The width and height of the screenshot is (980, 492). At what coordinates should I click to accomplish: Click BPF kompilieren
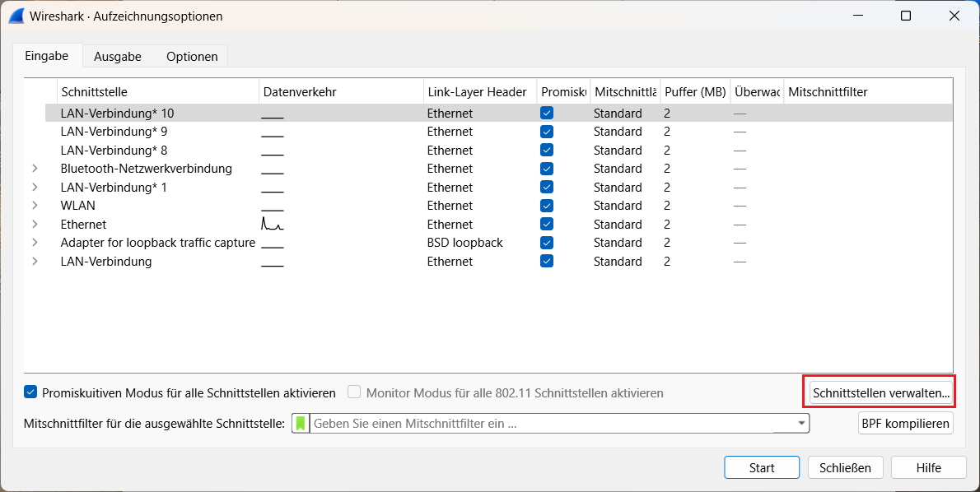point(905,423)
